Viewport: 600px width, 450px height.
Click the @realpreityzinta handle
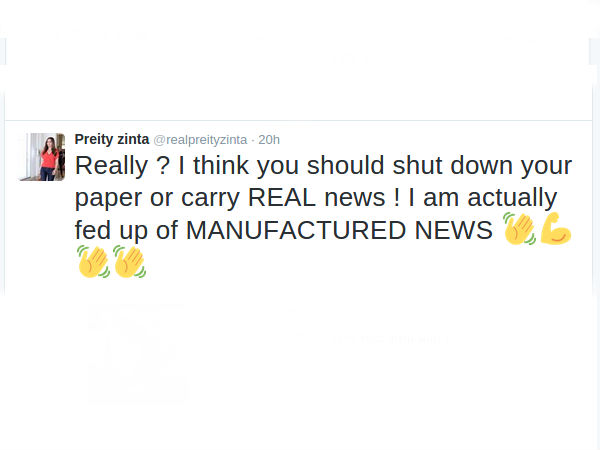(x=200, y=139)
